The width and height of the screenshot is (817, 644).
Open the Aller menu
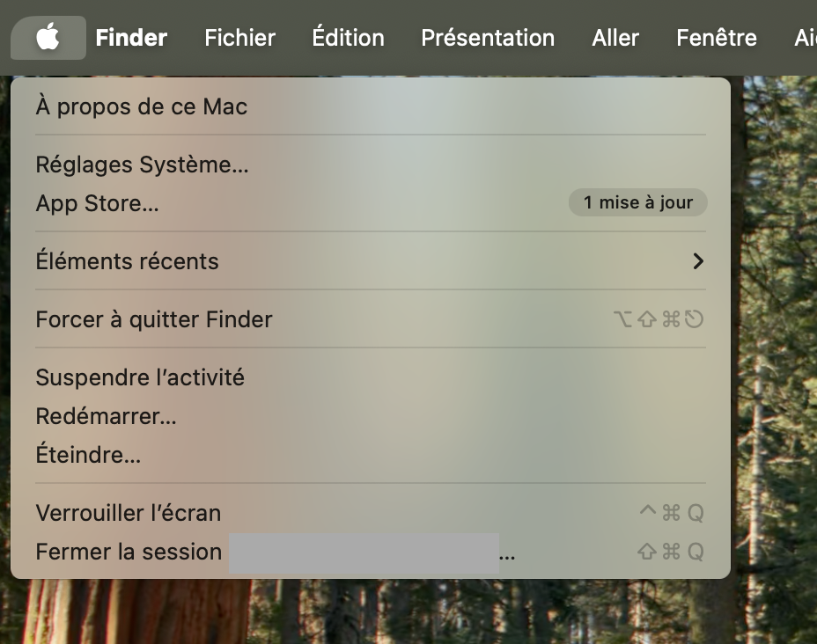tap(615, 37)
